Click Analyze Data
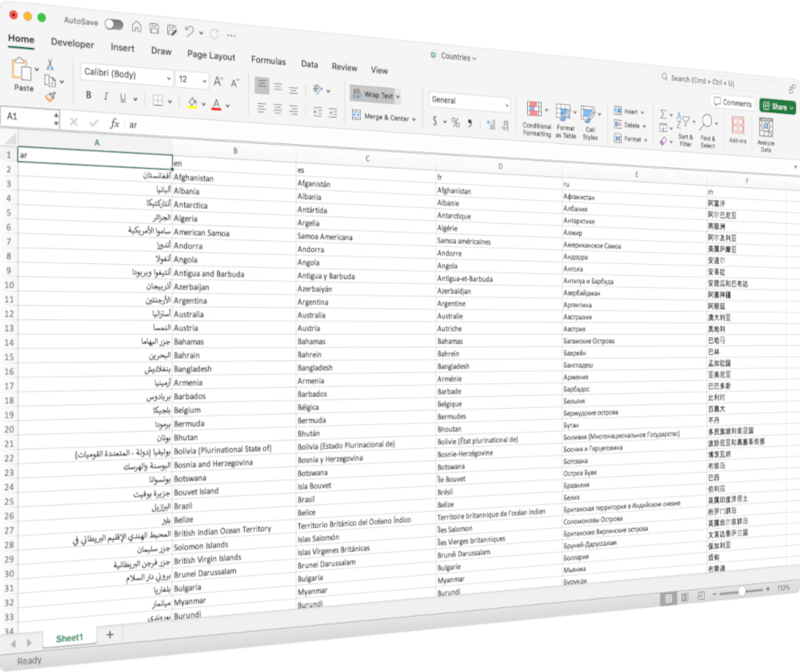This screenshot has height=672, width=800. click(x=766, y=134)
